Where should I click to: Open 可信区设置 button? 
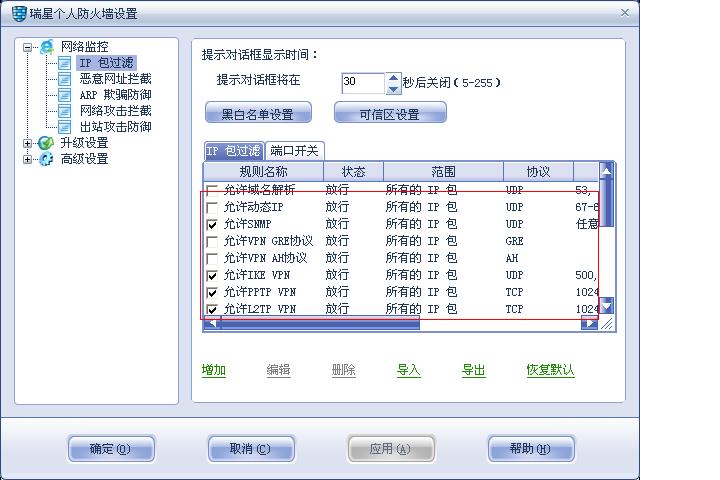[x=390, y=113]
